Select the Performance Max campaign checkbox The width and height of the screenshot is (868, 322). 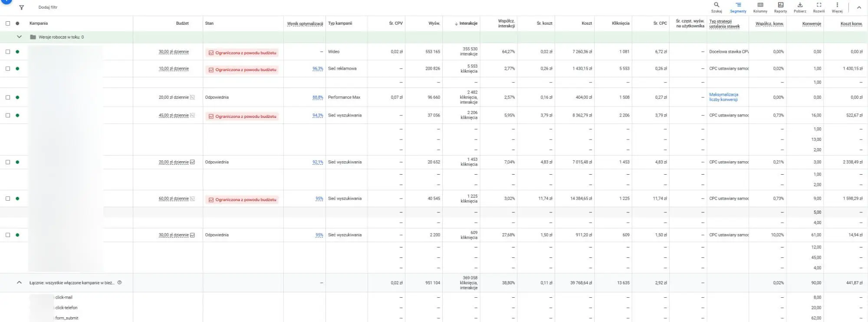coord(8,98)
